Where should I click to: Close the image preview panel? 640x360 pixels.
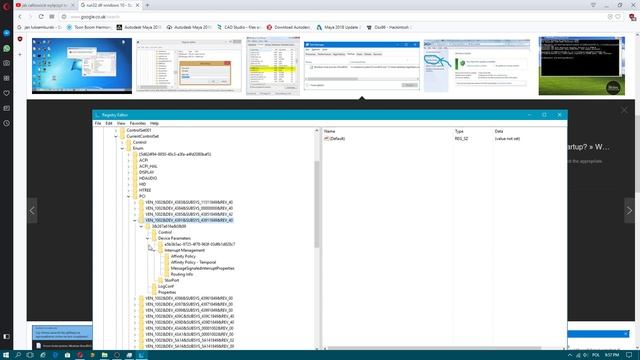tap(624, 110)
